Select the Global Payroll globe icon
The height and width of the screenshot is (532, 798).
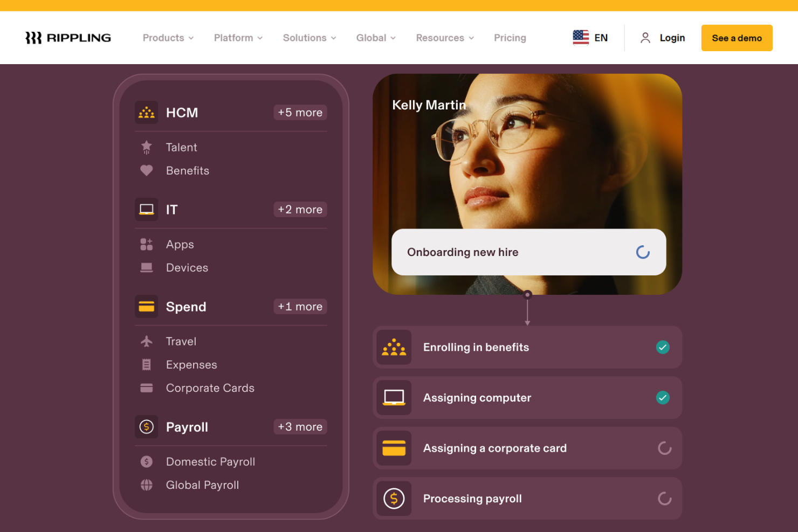(x=146, y=485)
